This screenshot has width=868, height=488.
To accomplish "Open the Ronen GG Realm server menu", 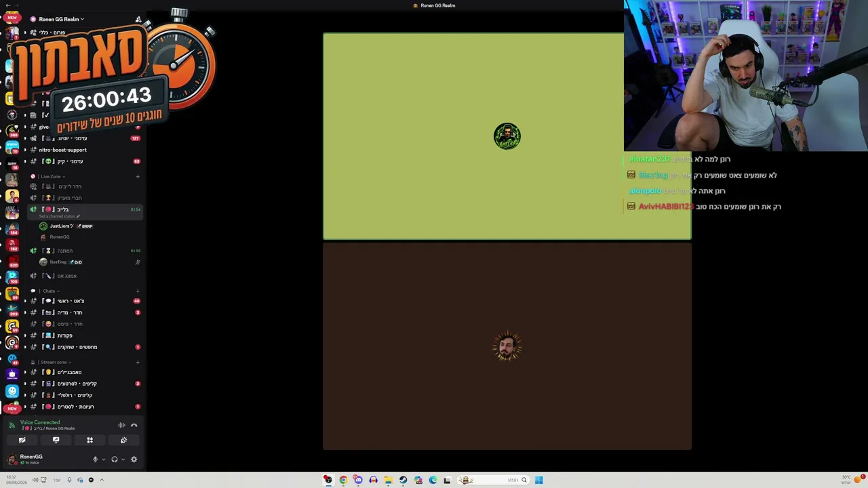I will coord(61,19).
